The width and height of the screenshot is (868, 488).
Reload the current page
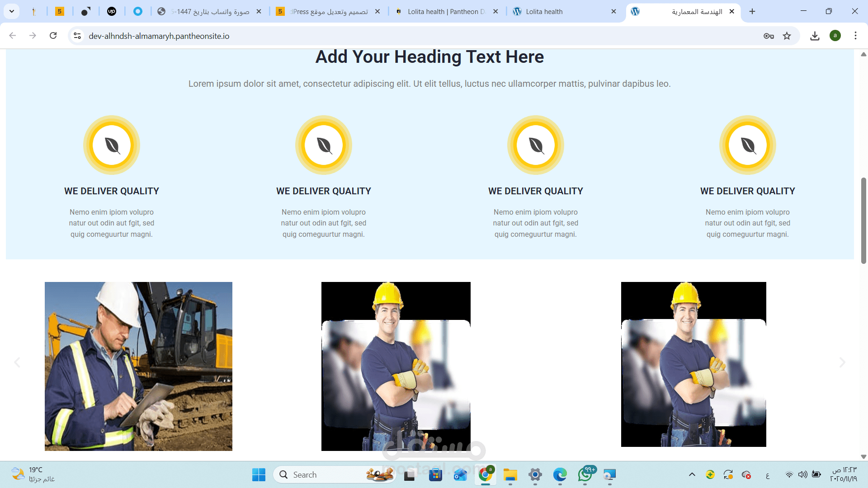click(53, 36)
